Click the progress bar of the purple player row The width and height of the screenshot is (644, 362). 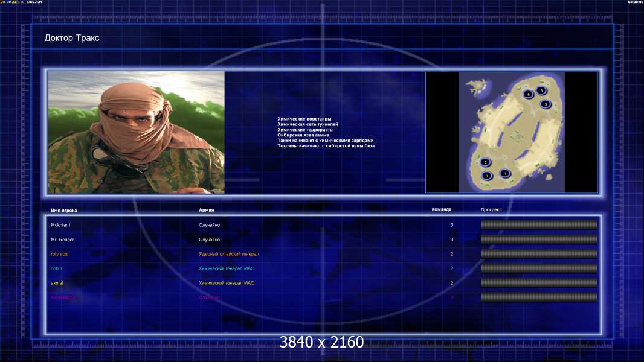pos(539,297)
